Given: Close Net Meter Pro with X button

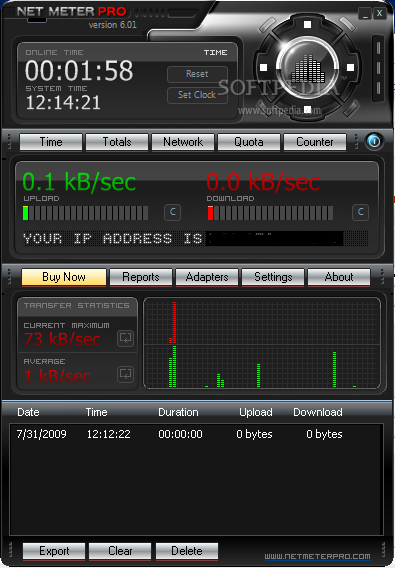Looking at the screenshot, I should 379,14.
